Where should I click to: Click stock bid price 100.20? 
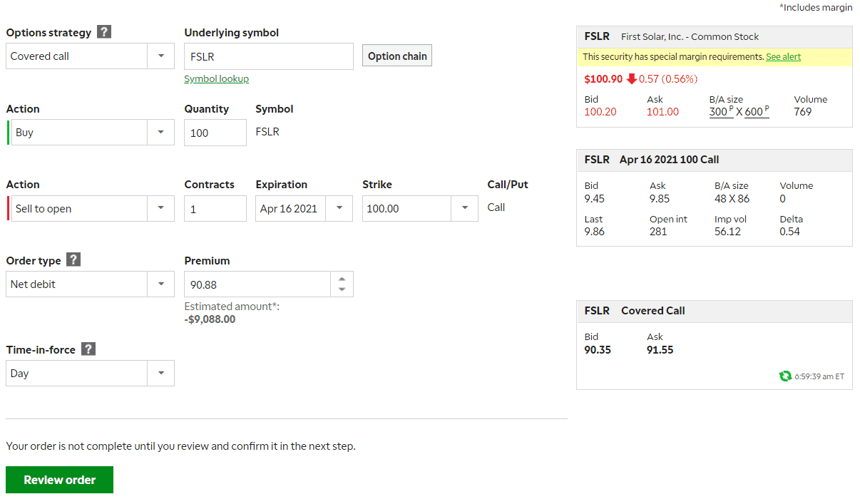[x=600, y=112]
